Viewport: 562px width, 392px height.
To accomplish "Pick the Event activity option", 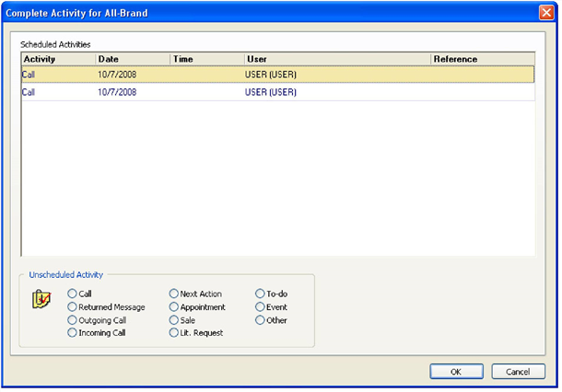I will click(260, 307).
